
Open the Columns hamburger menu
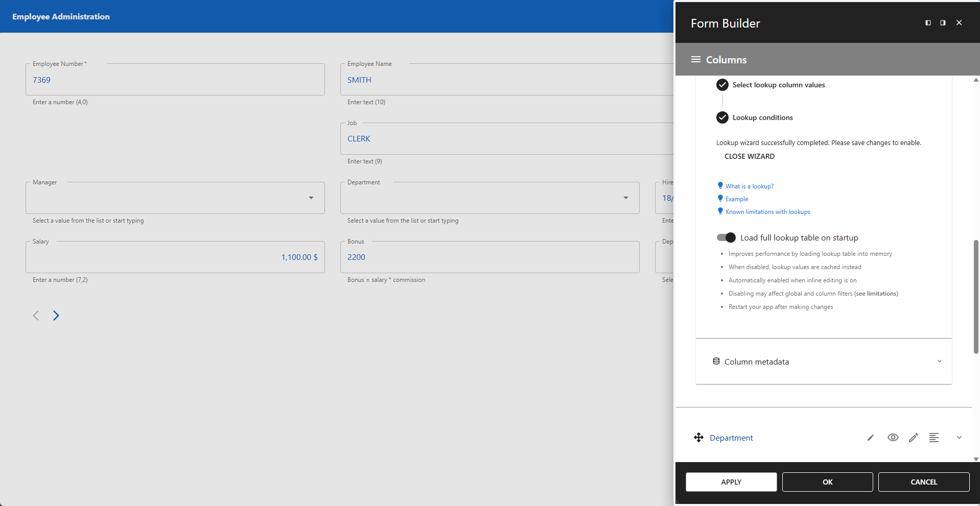[x=695, y=59]
